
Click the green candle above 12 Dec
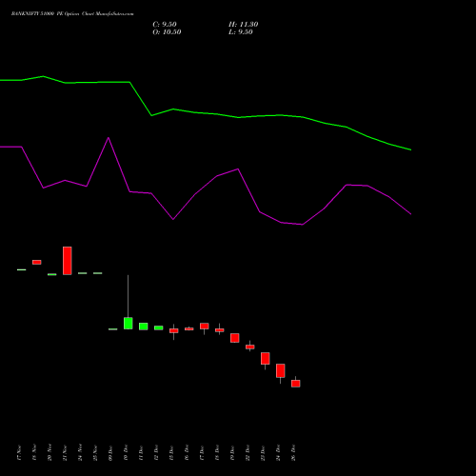(159, 327)
